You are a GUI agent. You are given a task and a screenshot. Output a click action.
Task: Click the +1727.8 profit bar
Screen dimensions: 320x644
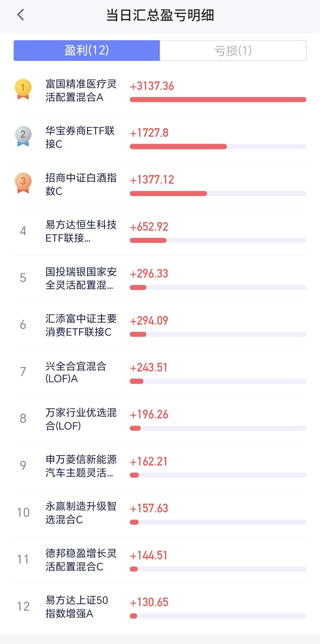(218, 146)
